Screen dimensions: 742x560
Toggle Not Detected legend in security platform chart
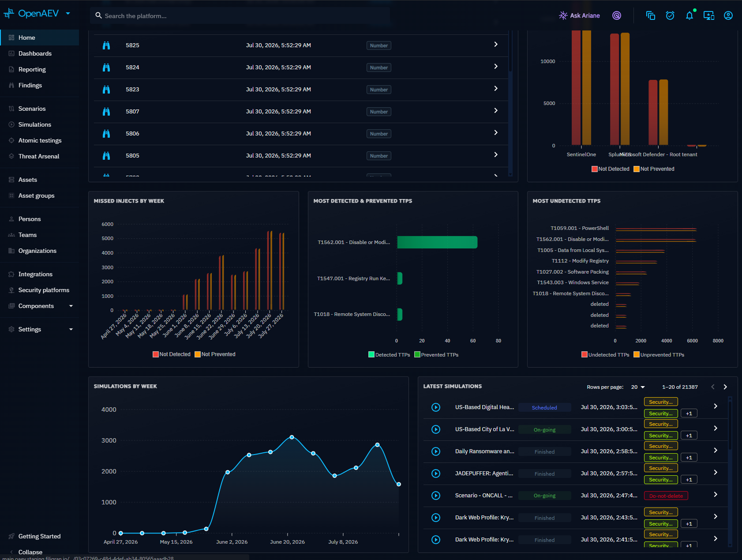[611, 169]
